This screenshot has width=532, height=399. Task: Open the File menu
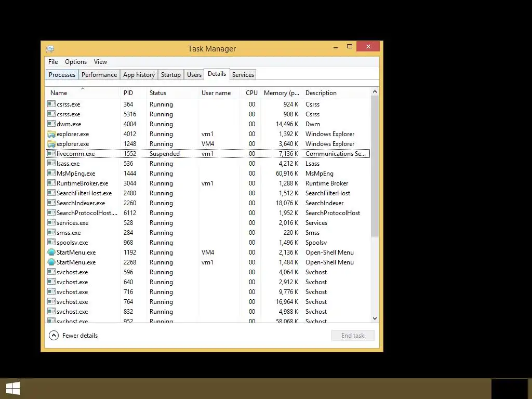point(53,62)
